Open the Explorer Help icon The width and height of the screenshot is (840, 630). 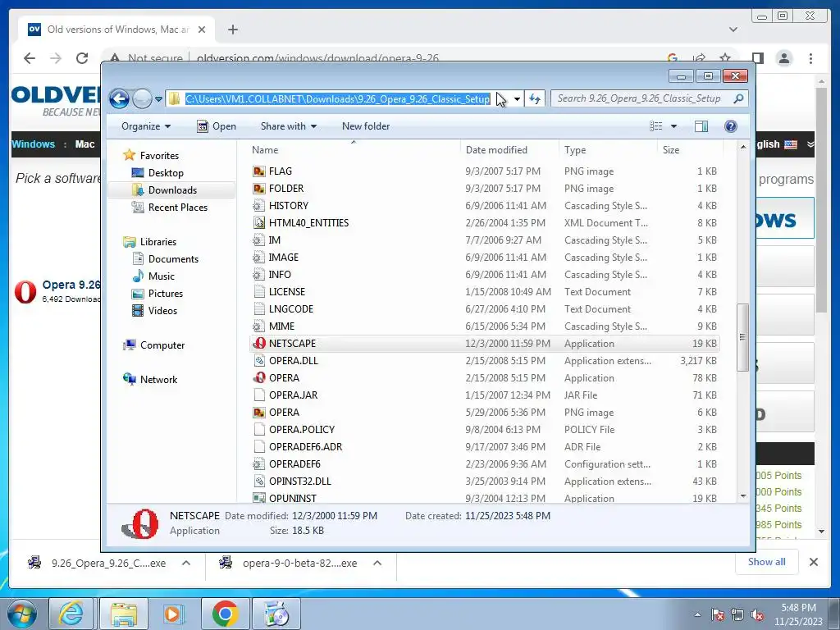point(730,126)
